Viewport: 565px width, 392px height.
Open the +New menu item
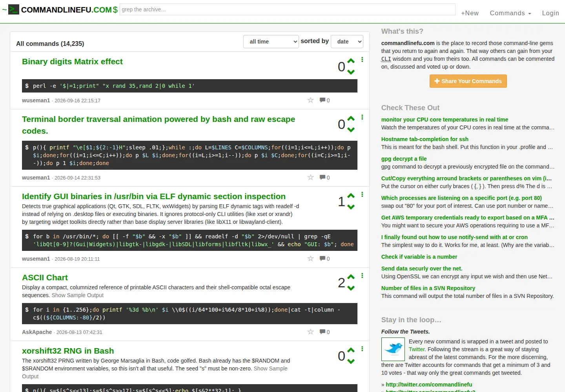(470, 13)
